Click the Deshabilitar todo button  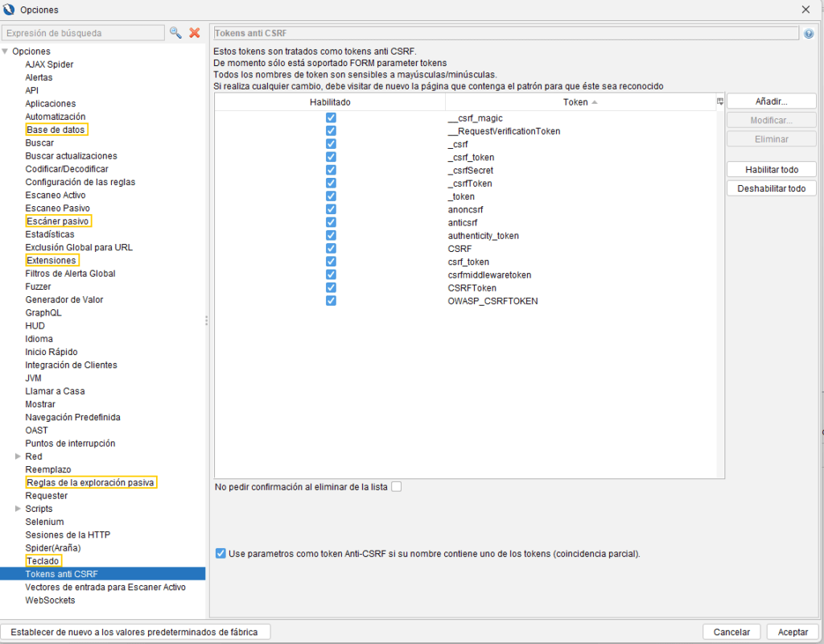click(x=772, y=188)
